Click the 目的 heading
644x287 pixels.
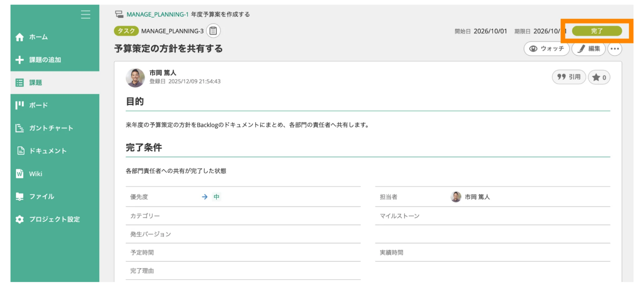pos(135,102)
